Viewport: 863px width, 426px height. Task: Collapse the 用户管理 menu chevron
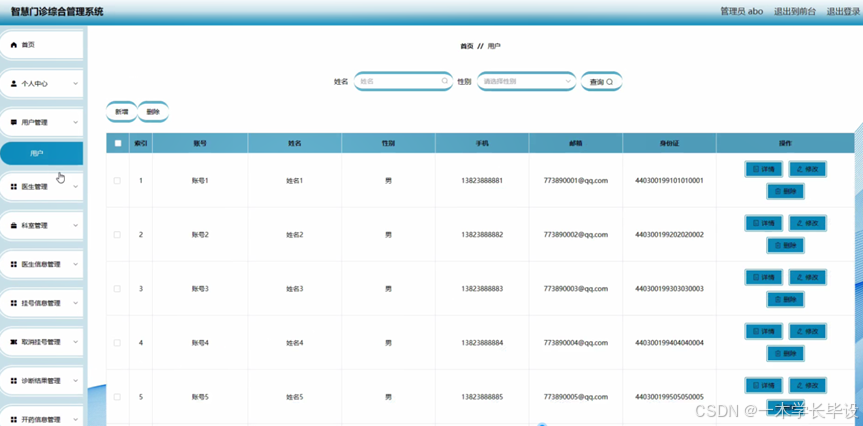pyautogui.click(x=75, y=122)
